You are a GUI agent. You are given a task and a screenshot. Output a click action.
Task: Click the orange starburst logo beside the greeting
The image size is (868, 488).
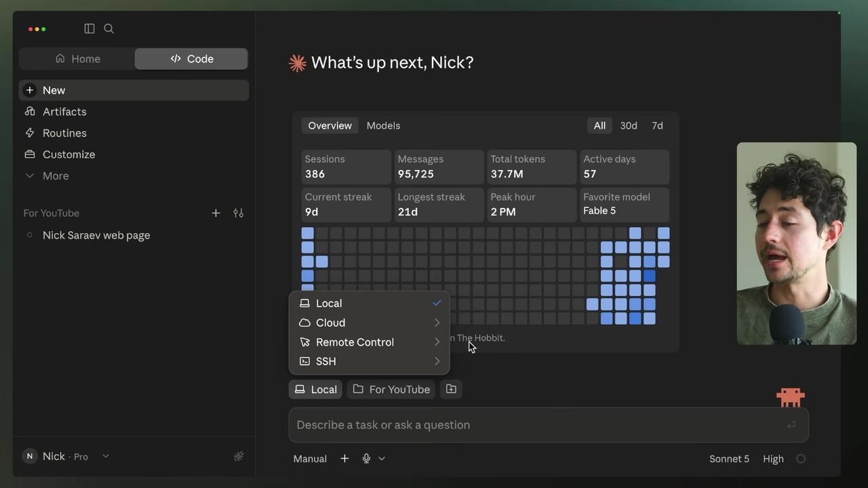pyautogui.click(x=297, y=63)
